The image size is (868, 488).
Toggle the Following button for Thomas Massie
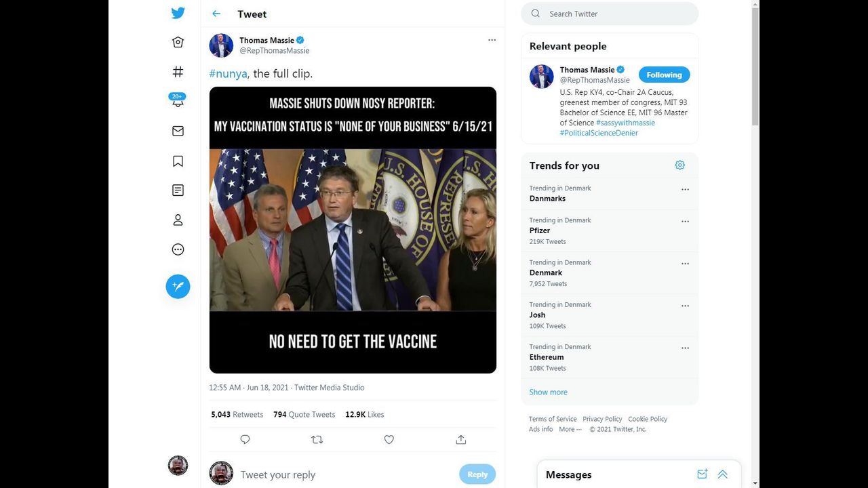pos(664,75)
